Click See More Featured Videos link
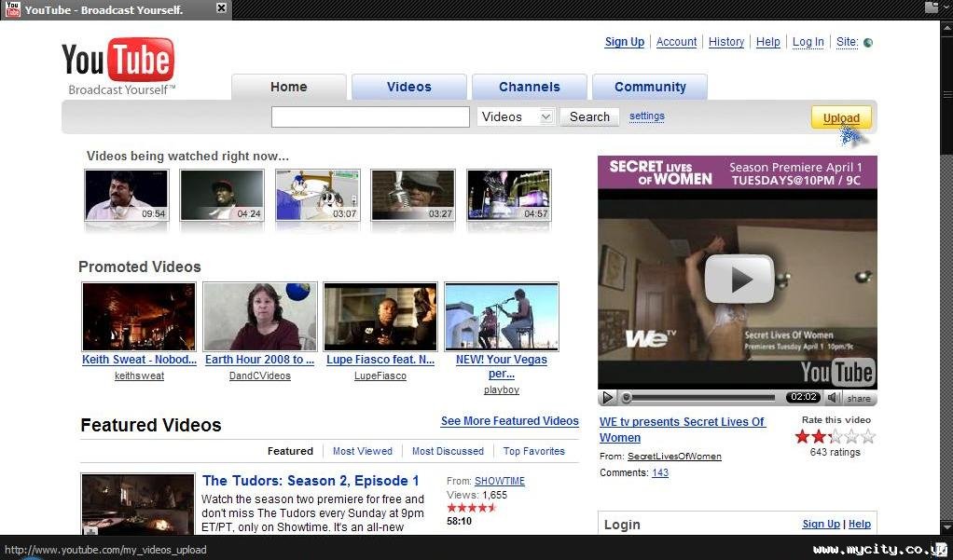This screenshot has width=953, height=560. [510, 421]
